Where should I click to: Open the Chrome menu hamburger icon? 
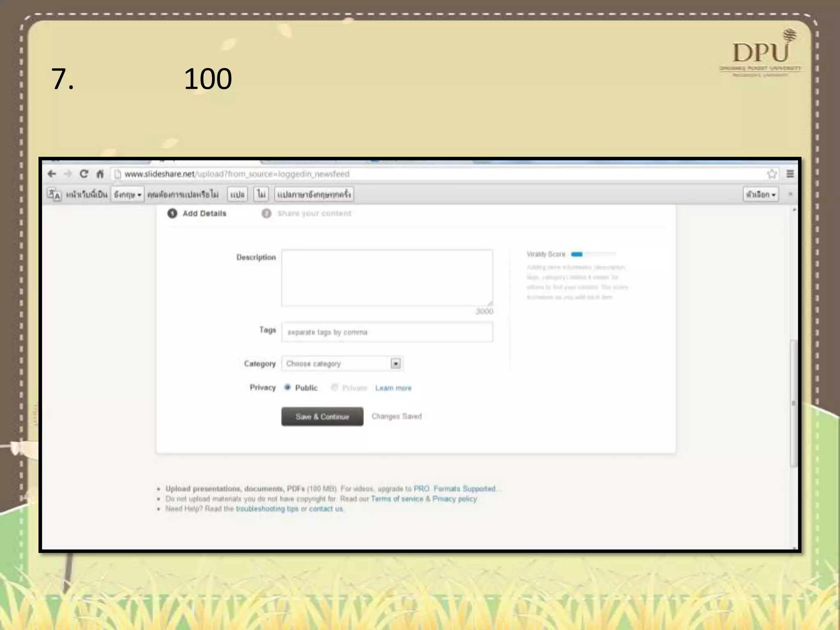tap(790, 174)
